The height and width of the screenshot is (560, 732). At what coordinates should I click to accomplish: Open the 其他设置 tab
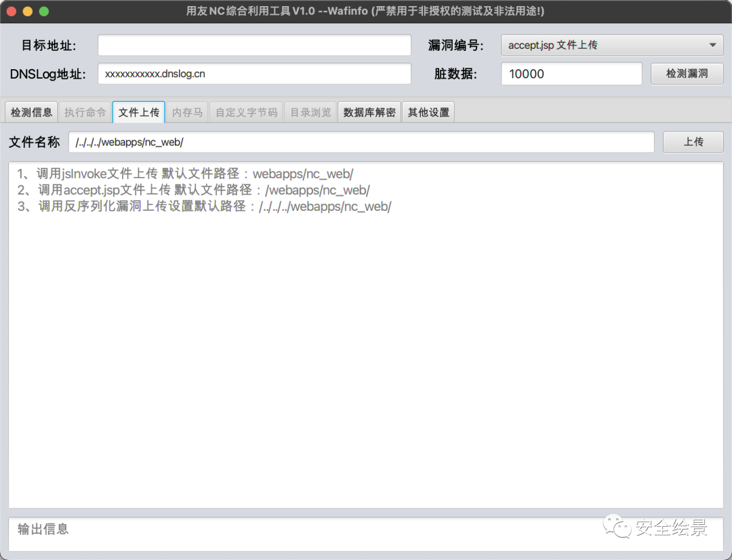click(428, 112)
